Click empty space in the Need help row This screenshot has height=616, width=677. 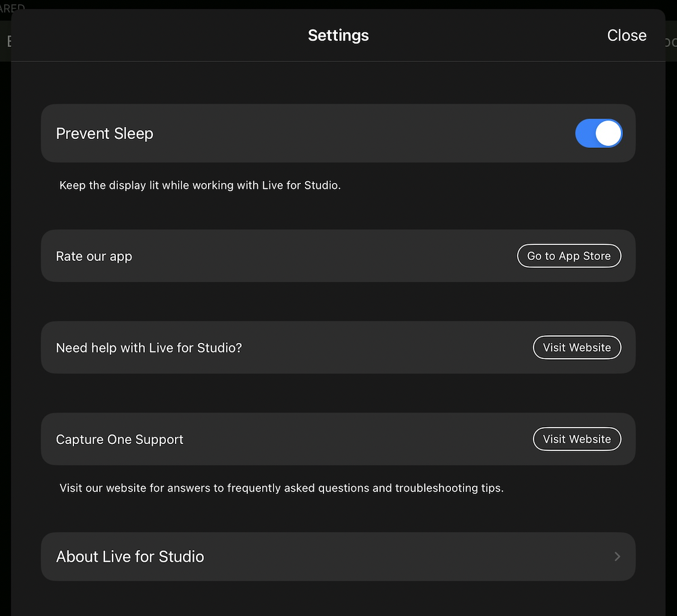point(385,348)
